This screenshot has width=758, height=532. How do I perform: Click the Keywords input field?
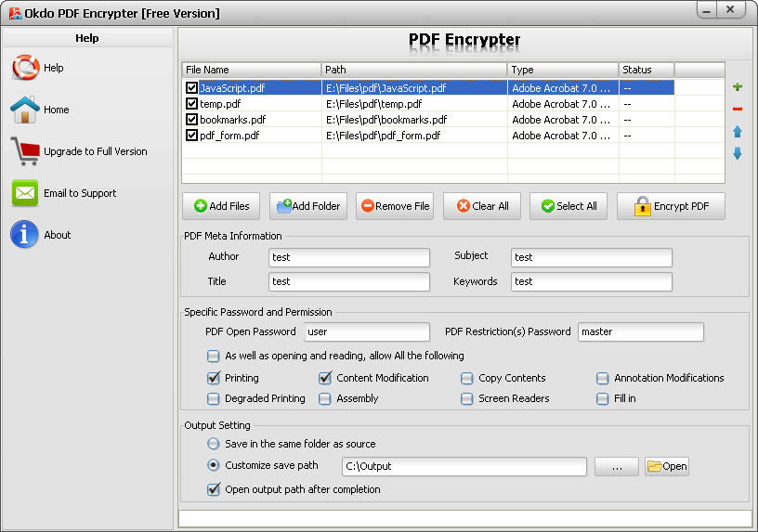(x=591, y=281)
